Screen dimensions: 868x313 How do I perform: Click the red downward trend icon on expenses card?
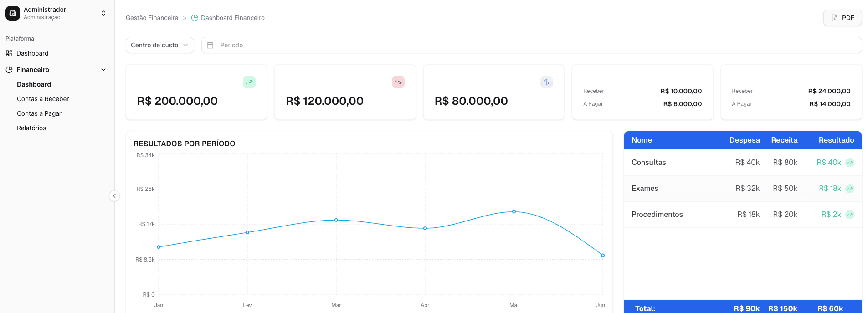click(x=398, y=82)
